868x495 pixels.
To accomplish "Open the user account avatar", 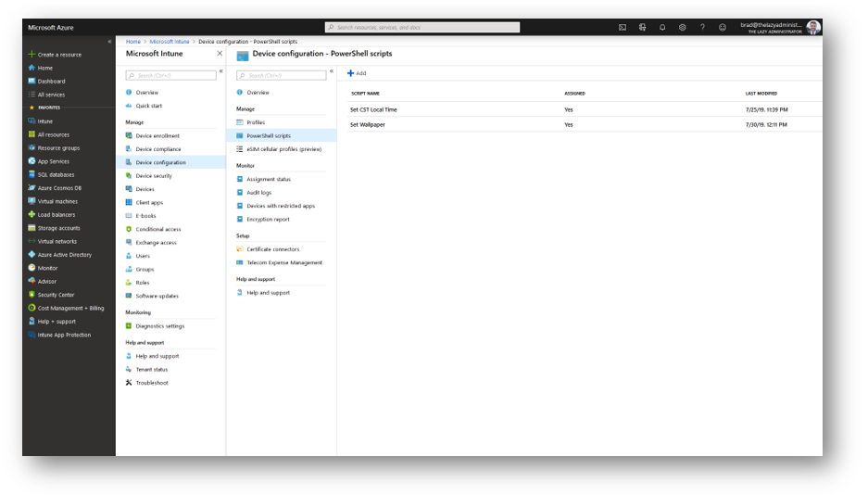I will (813, 27).
